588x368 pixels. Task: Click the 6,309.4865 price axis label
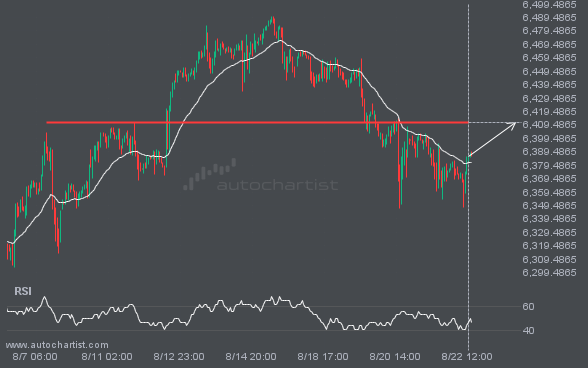549,260
